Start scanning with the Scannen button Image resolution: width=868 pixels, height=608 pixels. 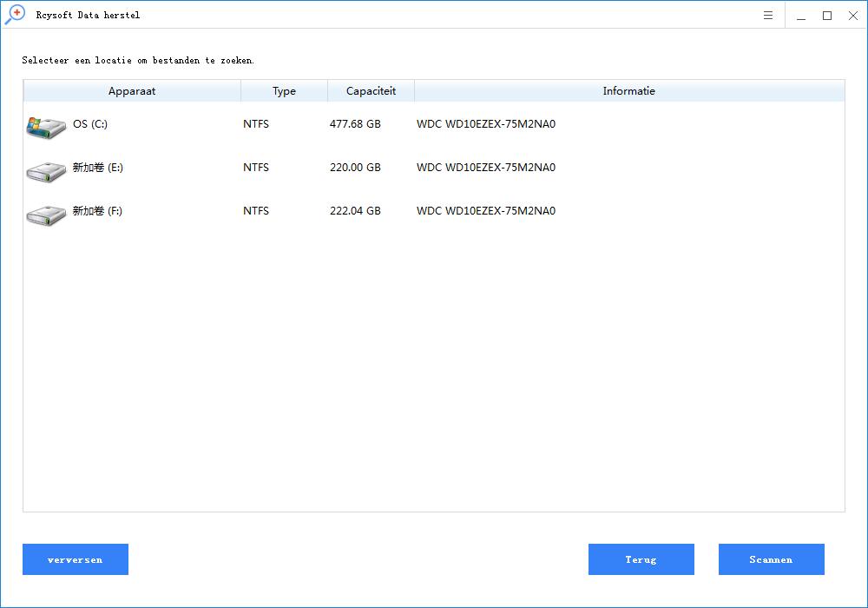pos(771,559)
